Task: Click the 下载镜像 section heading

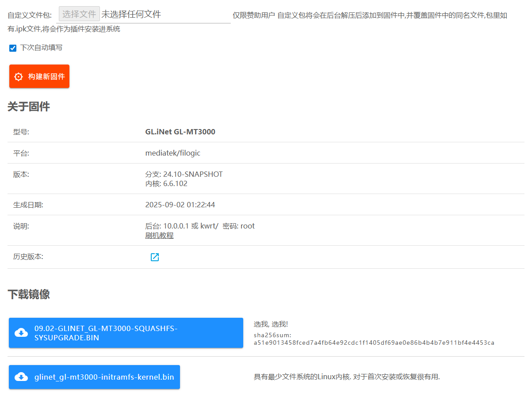Action: point(29,295)
